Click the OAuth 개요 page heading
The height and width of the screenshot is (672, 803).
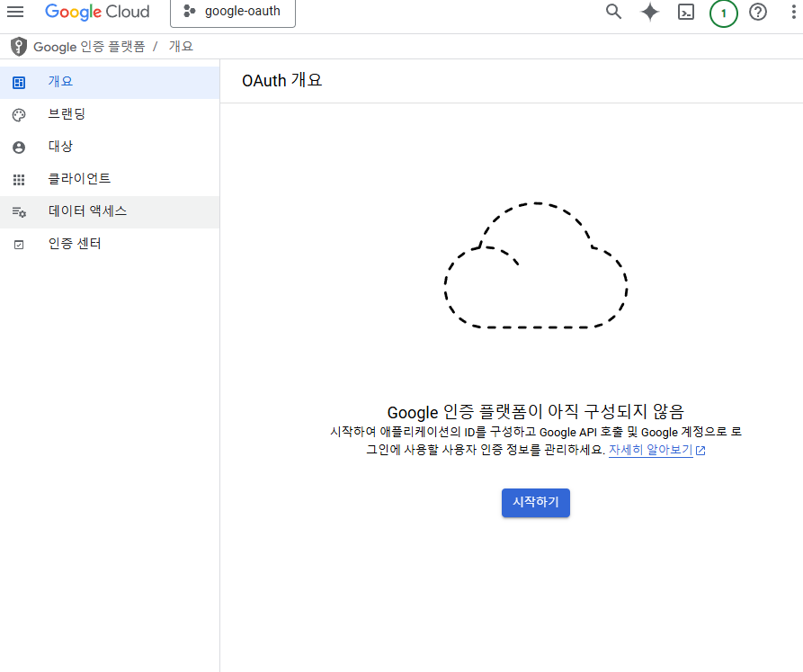281,80
